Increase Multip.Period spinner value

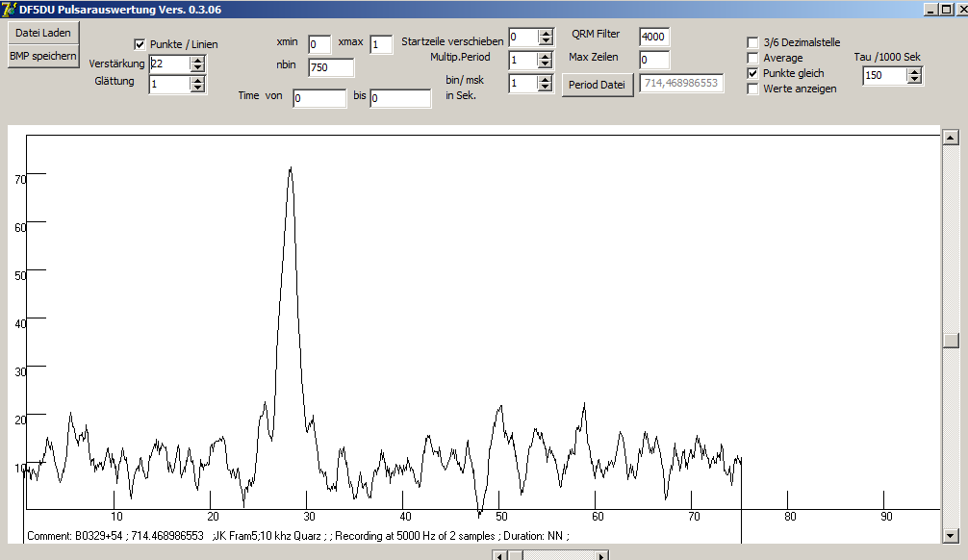(545, 57)
